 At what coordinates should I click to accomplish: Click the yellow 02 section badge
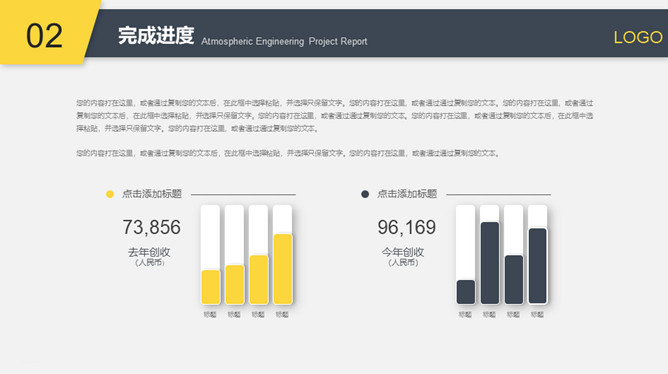(x=47, y=32)
